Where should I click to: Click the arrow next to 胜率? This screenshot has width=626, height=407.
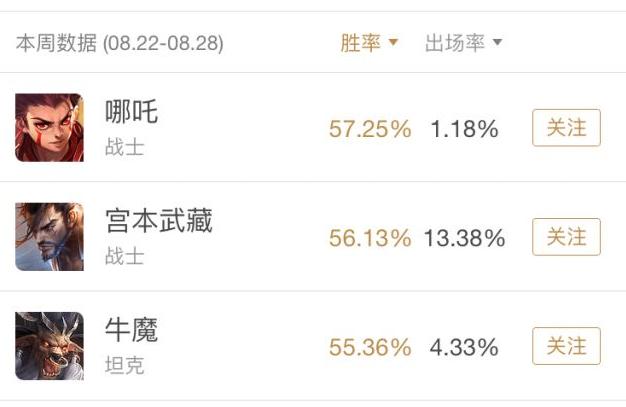393,42
